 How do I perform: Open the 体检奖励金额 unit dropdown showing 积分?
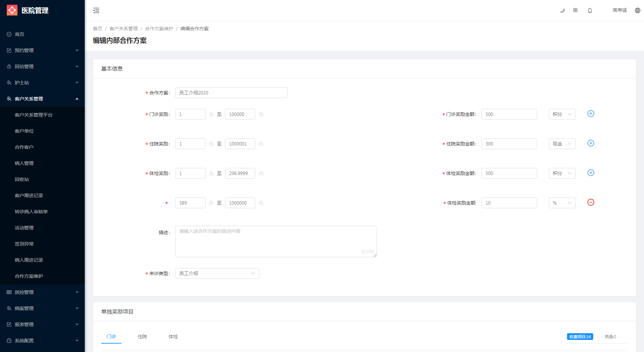[x=562, y=173]
